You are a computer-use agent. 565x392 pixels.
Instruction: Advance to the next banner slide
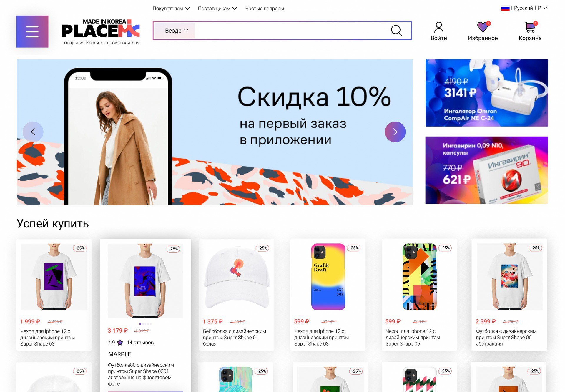tap(395, 132)
